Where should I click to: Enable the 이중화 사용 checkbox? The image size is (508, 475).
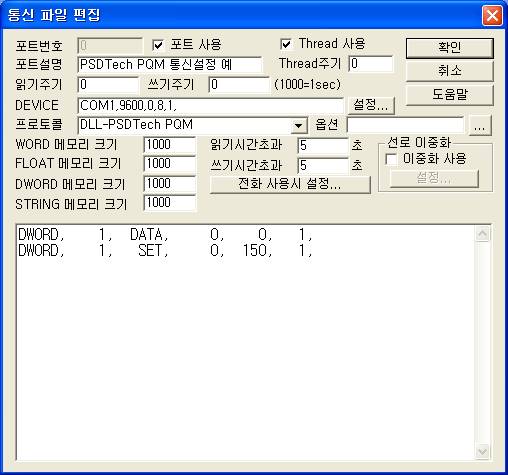[x=391, y=159]
